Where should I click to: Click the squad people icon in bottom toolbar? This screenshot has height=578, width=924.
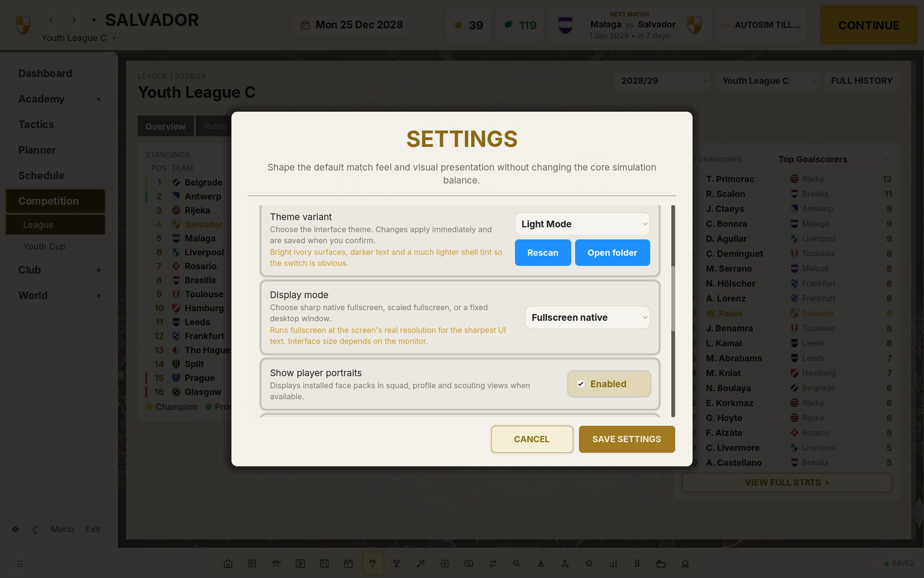276,564
